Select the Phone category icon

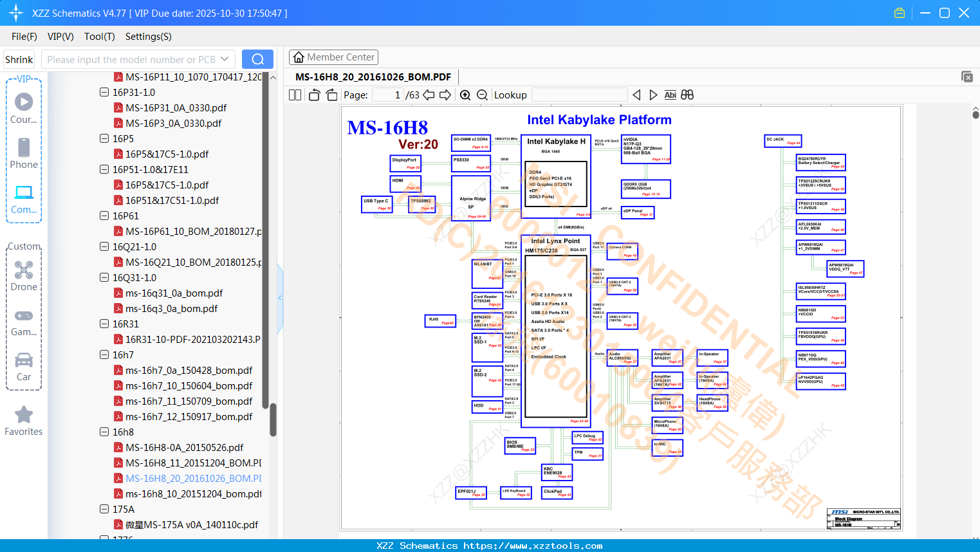(24, 153)
